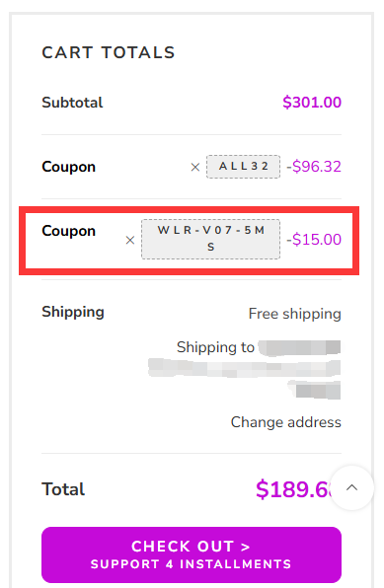Click the ALL32 coupon code tag
Image resolution: width=384 pixels, height=588 pixels.
tap(243, 166)
